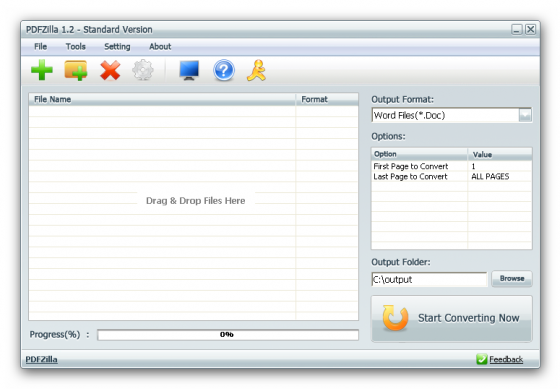
Task: Click the green plus Add File icon
Action: pyautogui.click(x=42, y=70)
